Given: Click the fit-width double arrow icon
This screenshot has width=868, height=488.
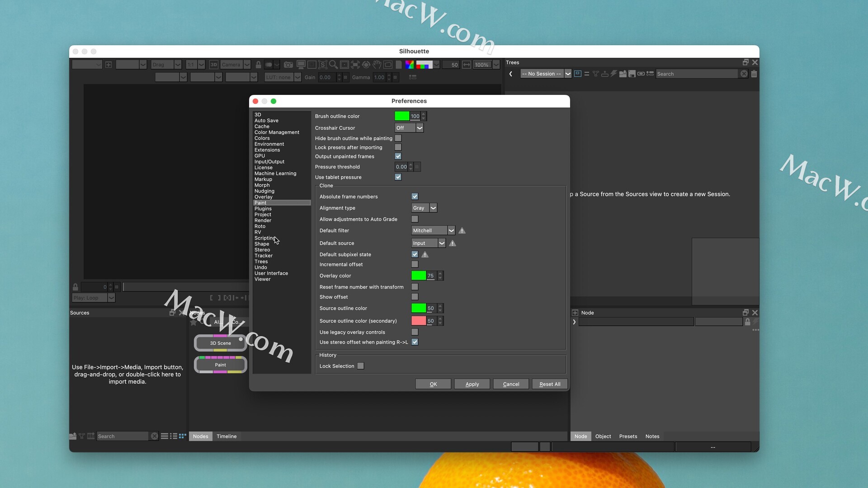Looking at the screenshot, I should (x=467, y=65).
